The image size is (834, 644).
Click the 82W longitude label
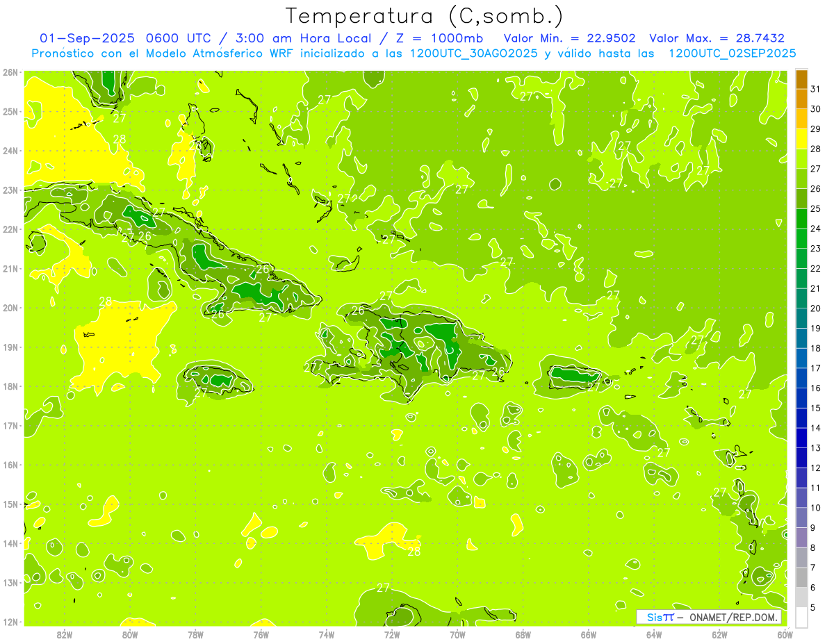(x=64, y=634)
